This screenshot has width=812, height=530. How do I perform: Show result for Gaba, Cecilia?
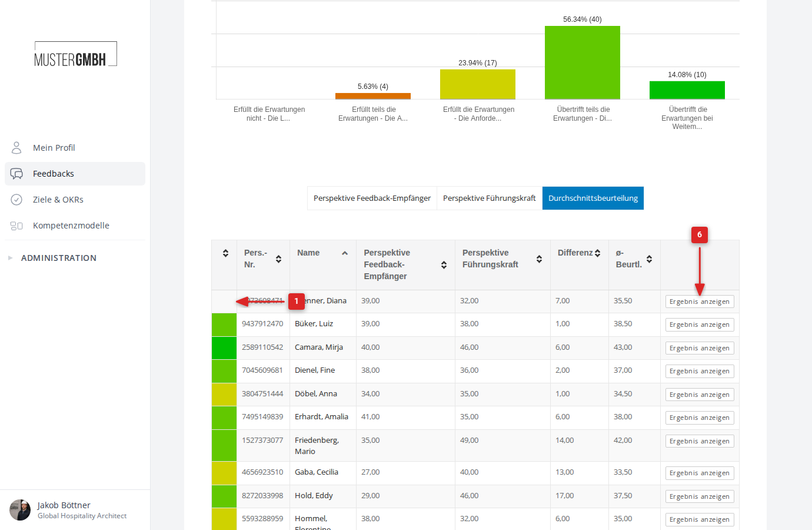coord(700,473)
